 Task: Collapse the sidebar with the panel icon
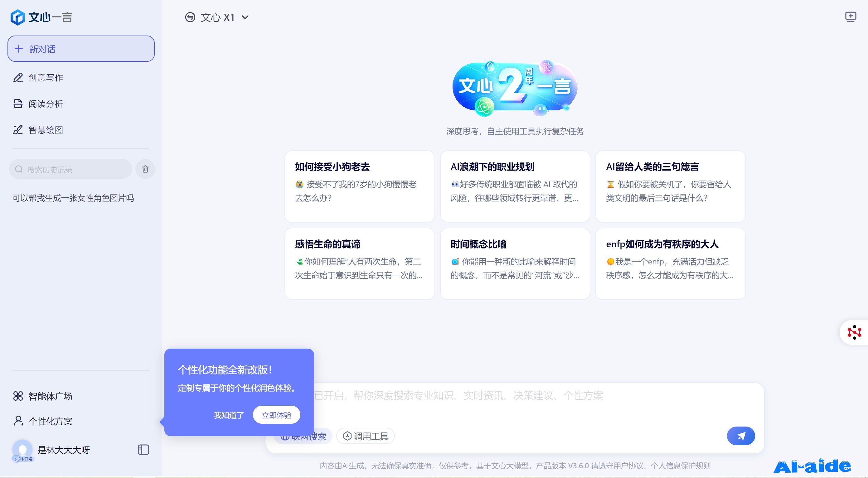tap(143, 450)
